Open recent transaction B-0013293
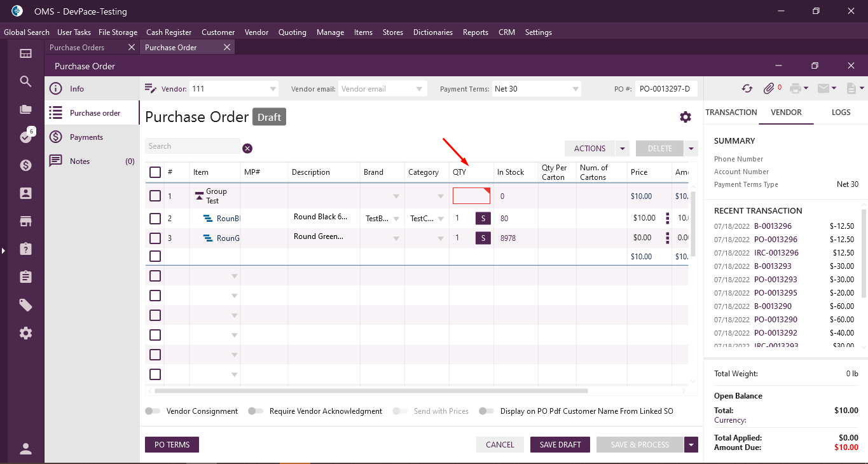This screenshot has height=464, width=868. [x=773, y=266]
